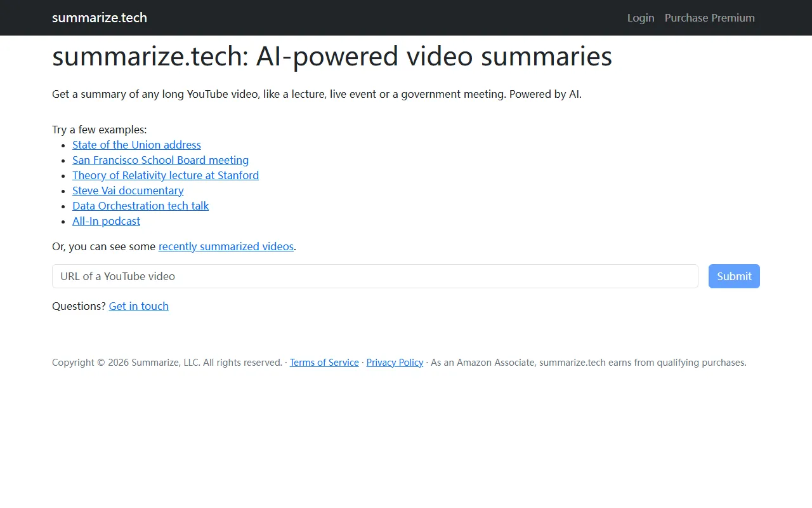Open the Privacy Policy page
Viewport: 812px width, 508px height.
point(395,362)
